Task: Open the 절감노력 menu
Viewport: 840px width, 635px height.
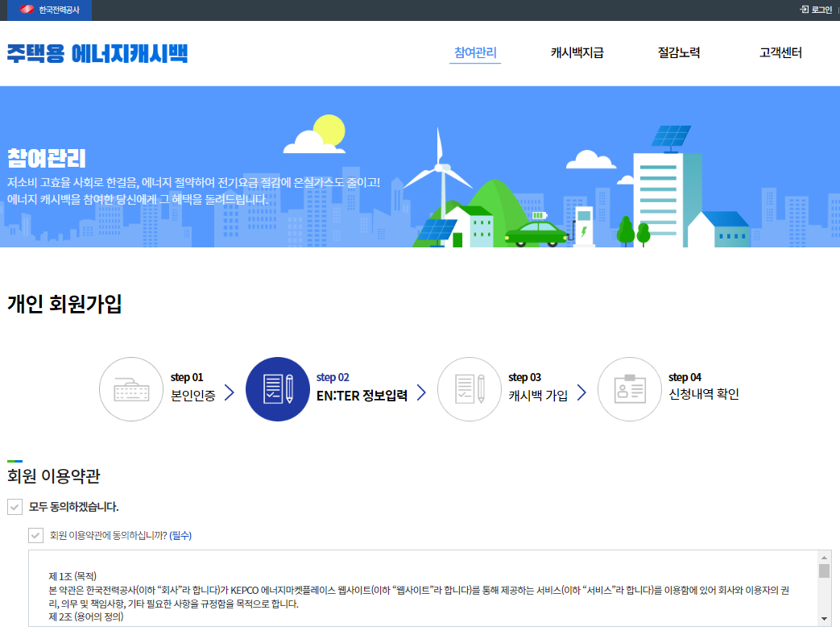Action: tap(679, 52)
